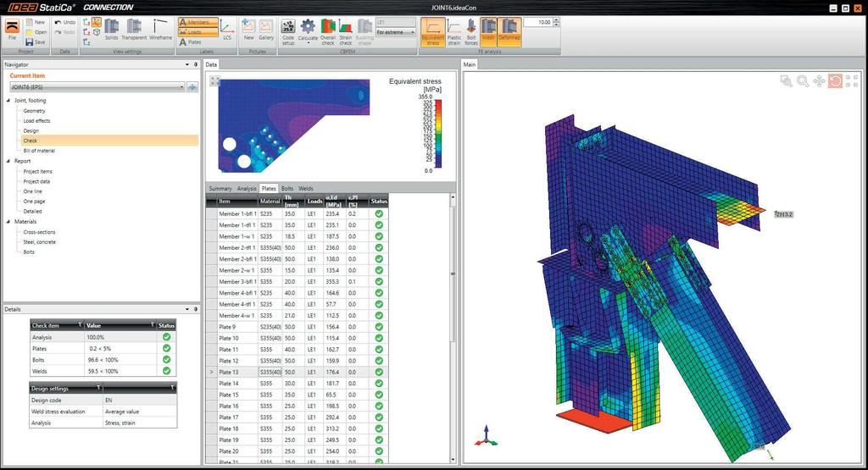Run the Overall check
The width and height of the screenshot is (868, 470).
(328, 32)
